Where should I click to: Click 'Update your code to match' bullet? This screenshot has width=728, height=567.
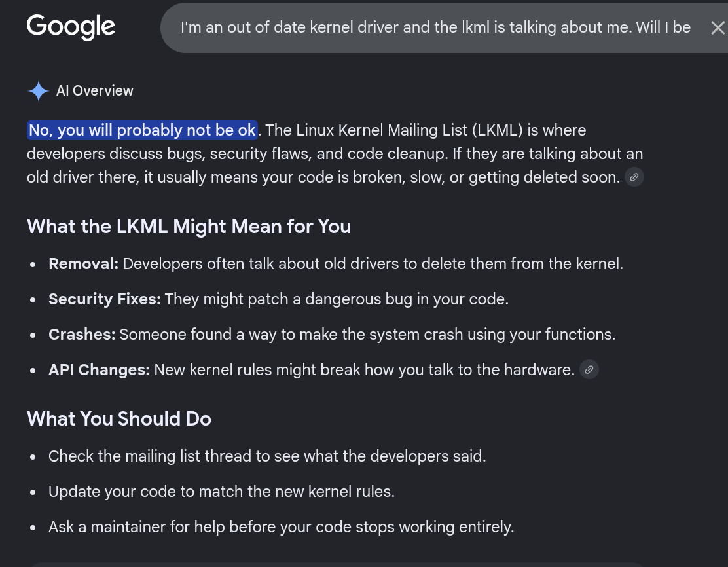point(221,491)
